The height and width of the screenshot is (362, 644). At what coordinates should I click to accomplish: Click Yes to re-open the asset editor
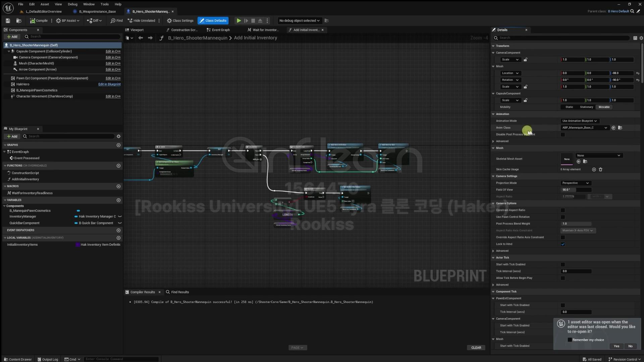point(616,346)
